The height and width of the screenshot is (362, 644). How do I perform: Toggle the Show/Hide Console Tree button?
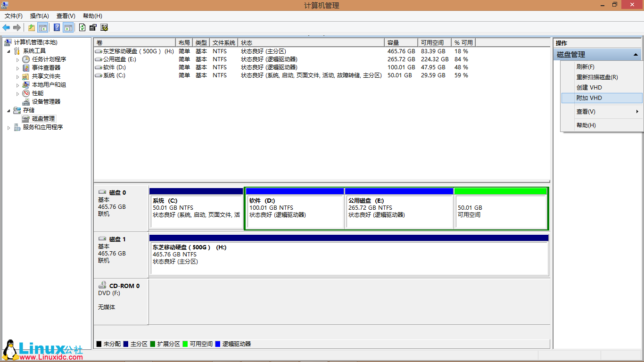(43, 27)
